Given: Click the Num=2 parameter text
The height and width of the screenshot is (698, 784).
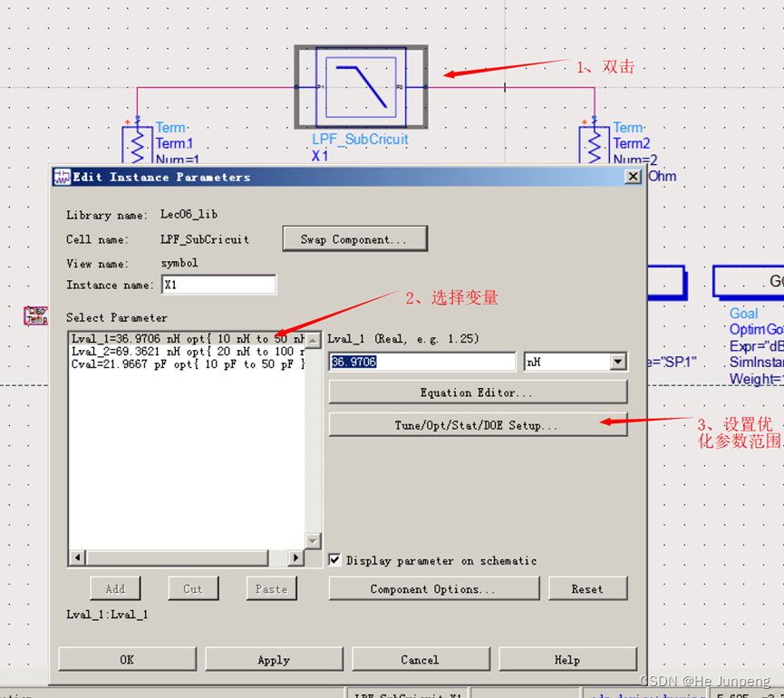Looking at the screenshot, I should (635, 160).
